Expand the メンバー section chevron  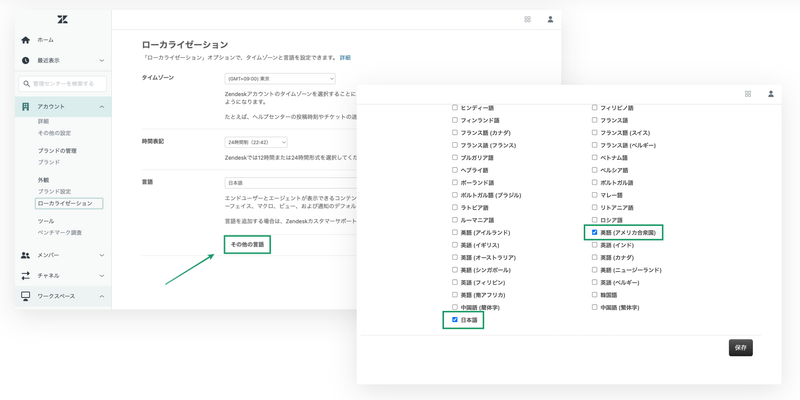coord(102,255)
